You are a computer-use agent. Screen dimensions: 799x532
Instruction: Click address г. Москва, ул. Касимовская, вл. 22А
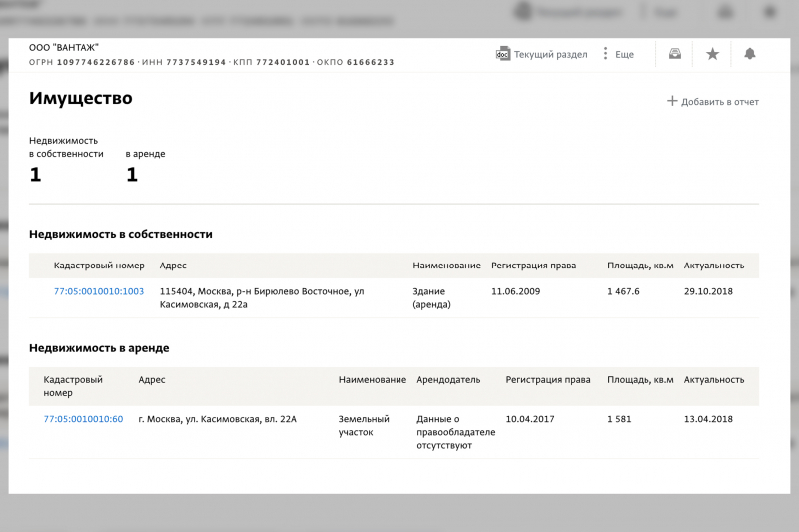point(217,419)
